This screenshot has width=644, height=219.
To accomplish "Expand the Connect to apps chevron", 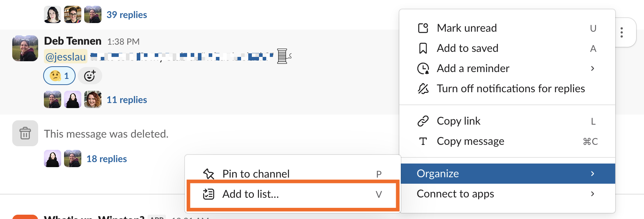I will tap(593, 194).
